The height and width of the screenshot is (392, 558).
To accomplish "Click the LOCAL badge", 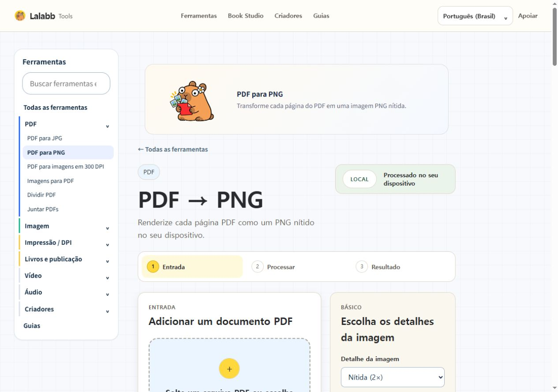I will click(x=360, y=179).
